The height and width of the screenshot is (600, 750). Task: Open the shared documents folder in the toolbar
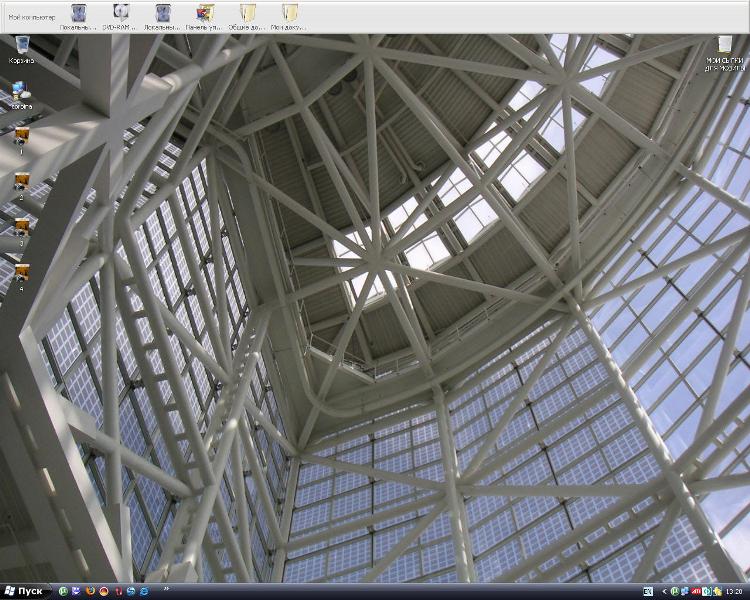click(x=247, y=17)
